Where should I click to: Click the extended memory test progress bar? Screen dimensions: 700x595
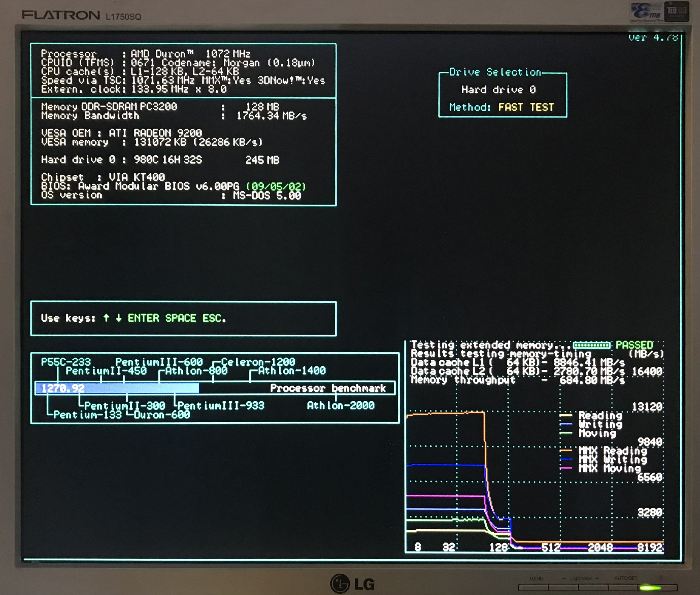coord(592,345)
